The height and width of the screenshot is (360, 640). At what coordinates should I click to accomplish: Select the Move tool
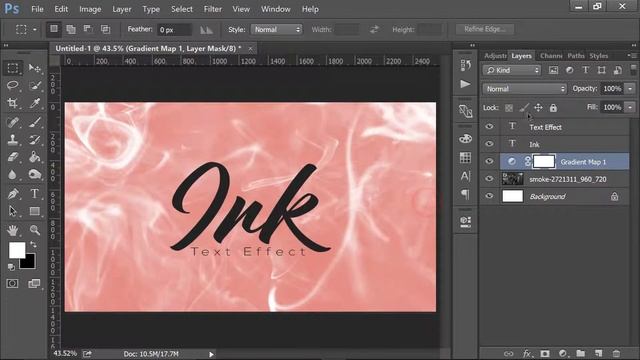35,68
